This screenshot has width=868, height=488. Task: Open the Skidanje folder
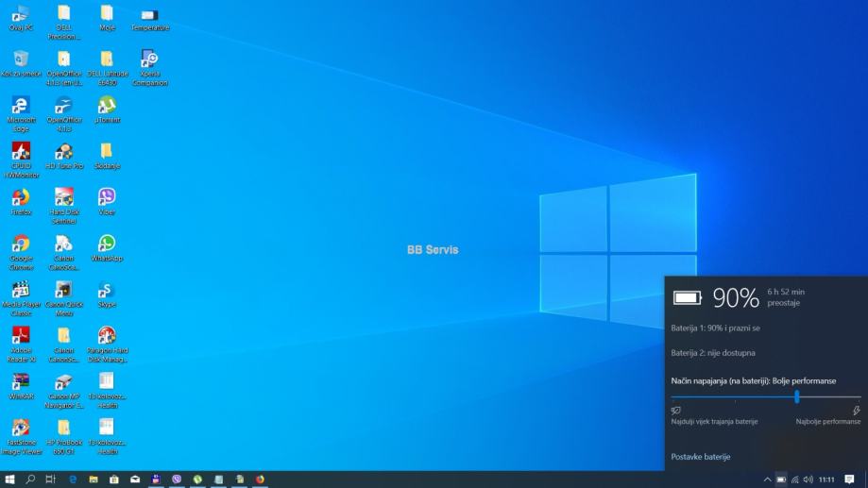pyautogui.click(x=107, y=156)
